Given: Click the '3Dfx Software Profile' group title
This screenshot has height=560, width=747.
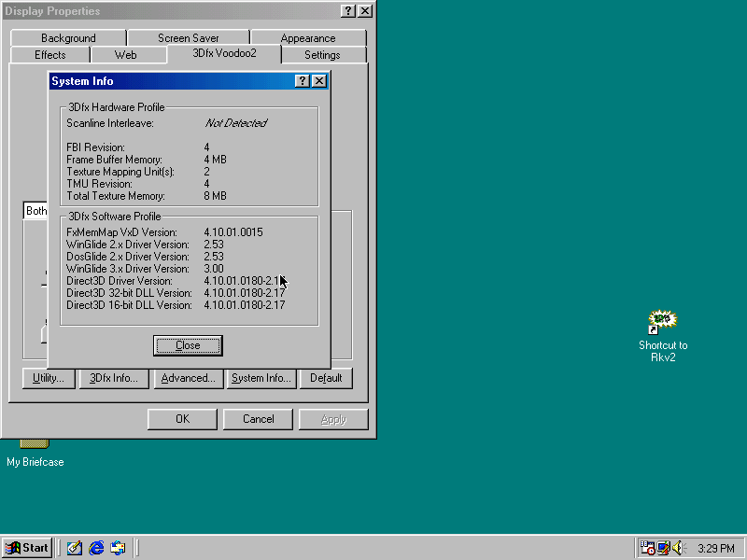Looking at the screenshot, I should coord(115,217).
